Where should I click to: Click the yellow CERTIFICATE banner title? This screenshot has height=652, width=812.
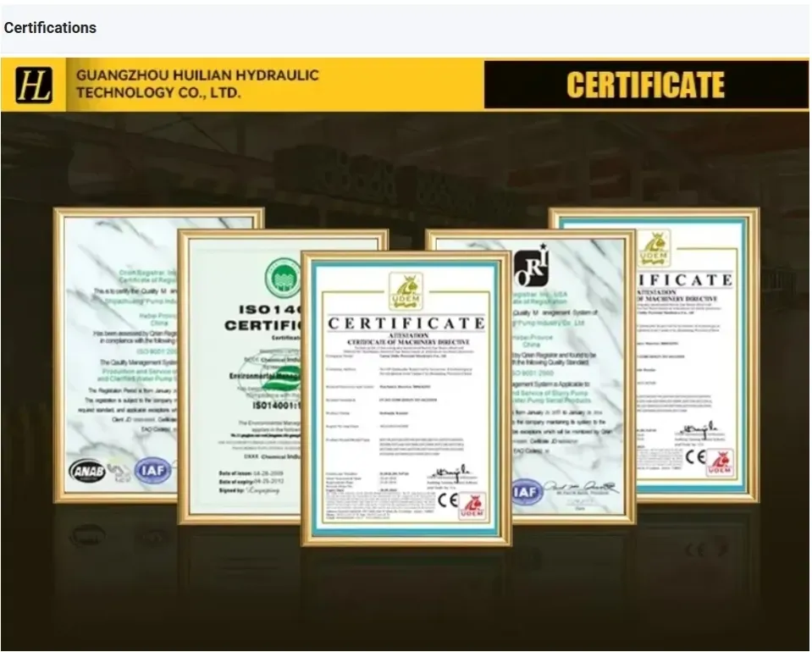(x=646, y=85)
